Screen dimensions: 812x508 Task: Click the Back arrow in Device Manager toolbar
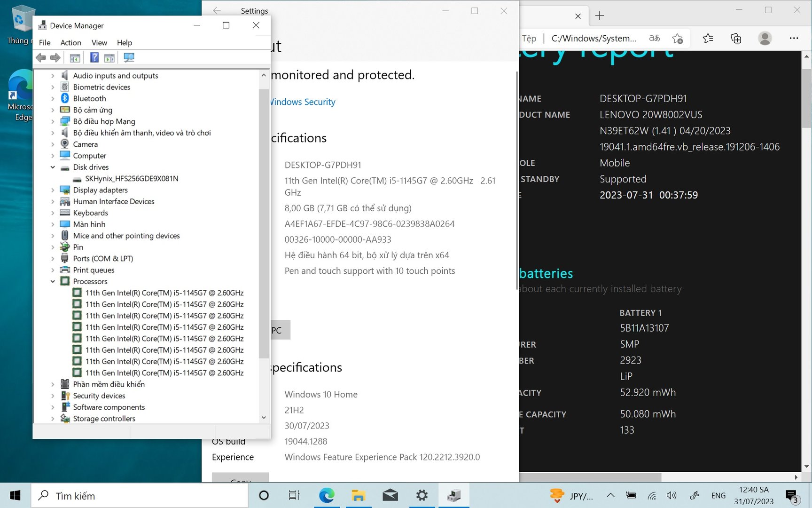tap(41, 57)
